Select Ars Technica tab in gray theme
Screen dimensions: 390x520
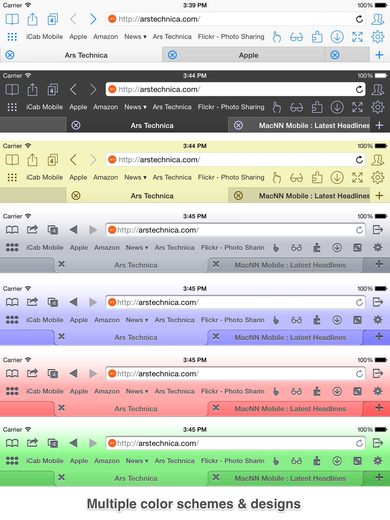(x=131, y=265)
